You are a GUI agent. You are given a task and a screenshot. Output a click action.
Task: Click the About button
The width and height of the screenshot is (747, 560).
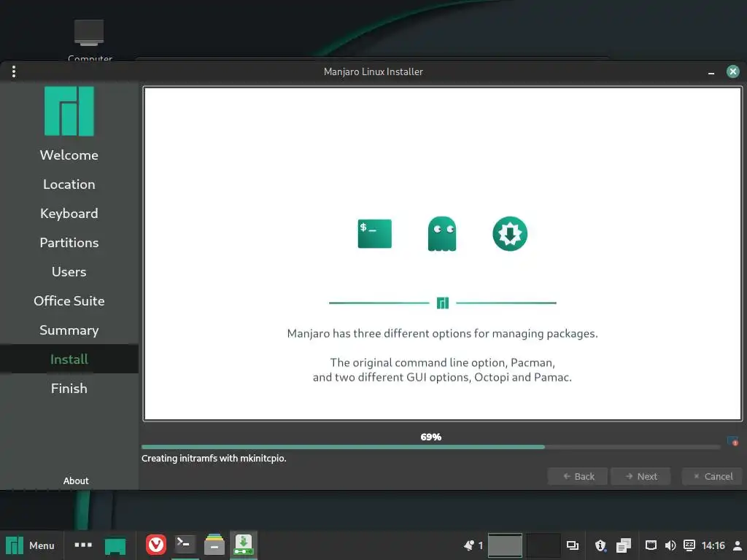[76, 481]
